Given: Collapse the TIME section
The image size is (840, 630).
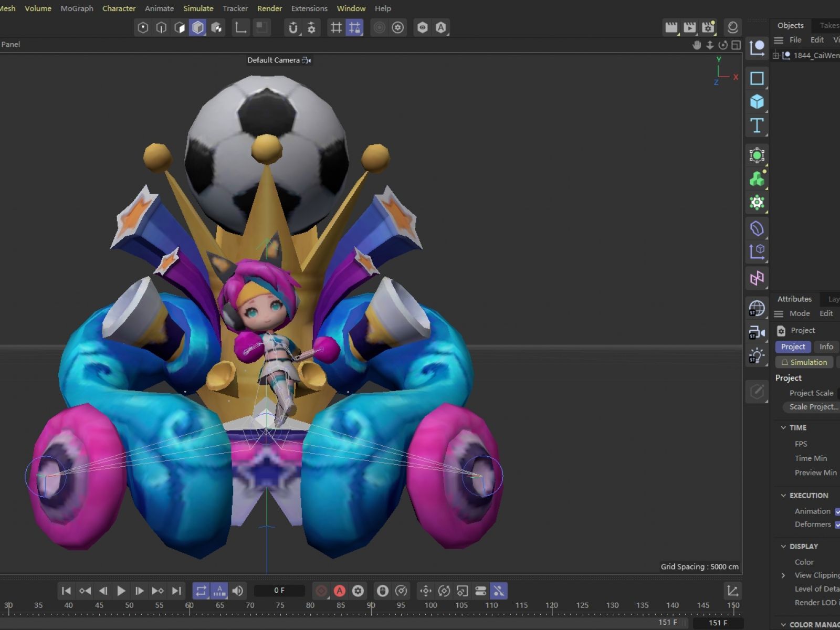Looking at the screenshot, I should 783,428.
